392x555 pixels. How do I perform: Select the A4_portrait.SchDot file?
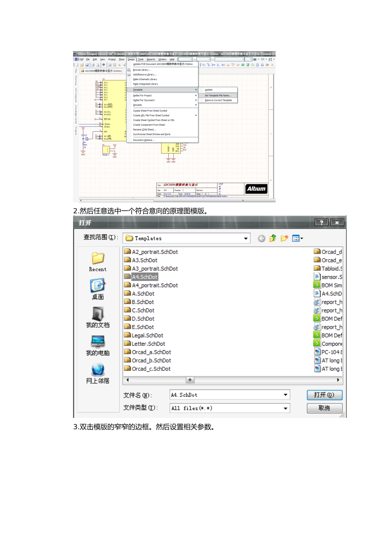[151, 285]
